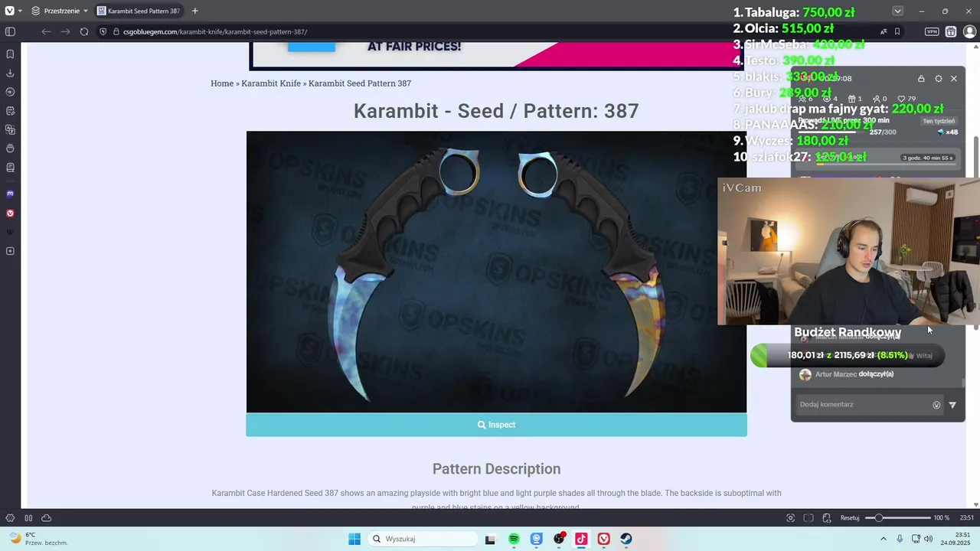Screen dimensions: 980x551
Task: Go forward to the next page
Action: 65,31
